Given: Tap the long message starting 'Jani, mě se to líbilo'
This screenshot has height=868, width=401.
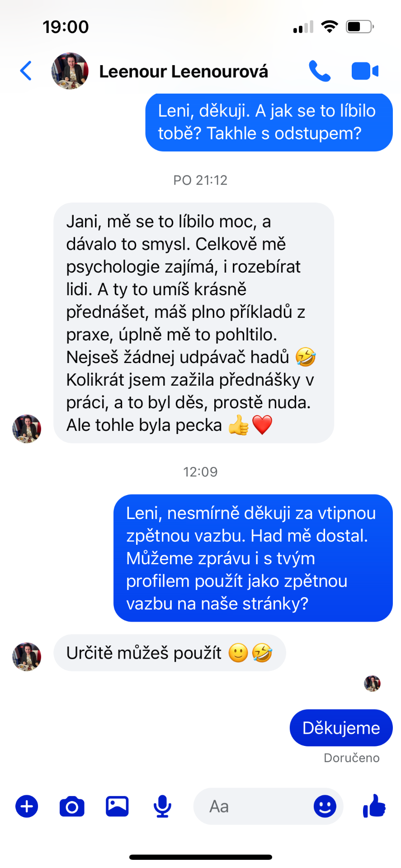Looking at the screenshot, I should (193, 323).
